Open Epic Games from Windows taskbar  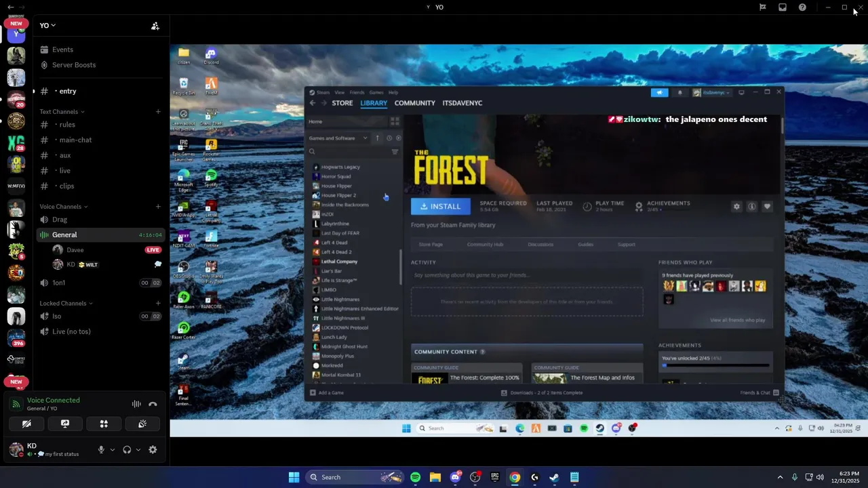point(495,477)
